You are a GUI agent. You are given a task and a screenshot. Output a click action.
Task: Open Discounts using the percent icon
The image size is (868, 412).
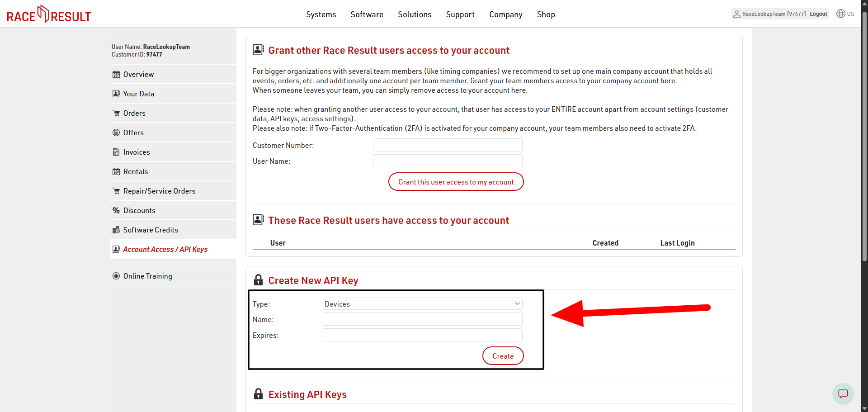pos(117,210)
